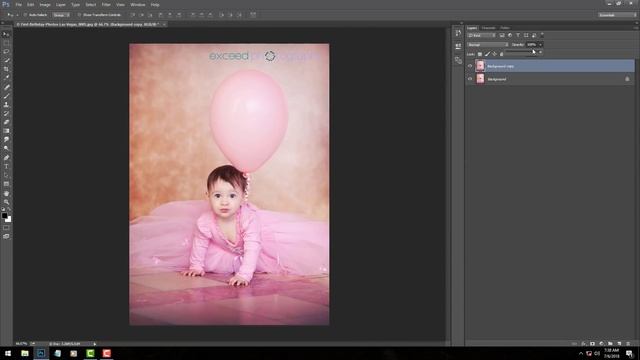
Task: Filter layers by adjustment layers
Action: click(x=510, y=36)
